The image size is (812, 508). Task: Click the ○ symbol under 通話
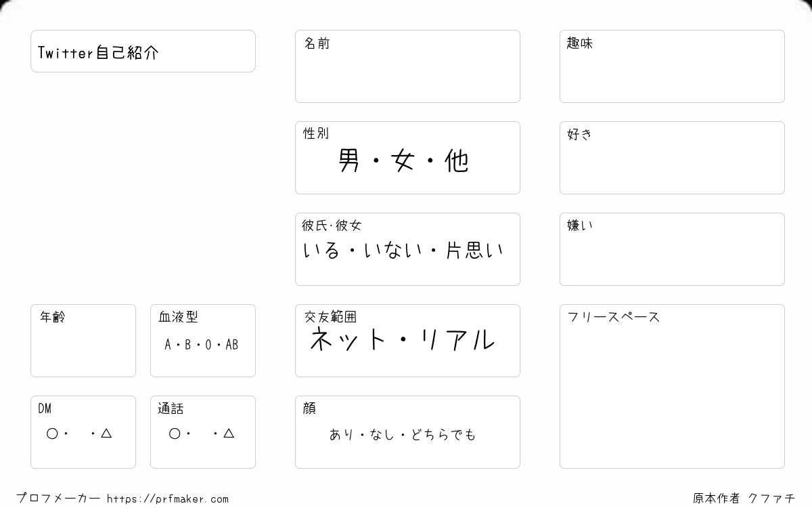tap(175, 433)
